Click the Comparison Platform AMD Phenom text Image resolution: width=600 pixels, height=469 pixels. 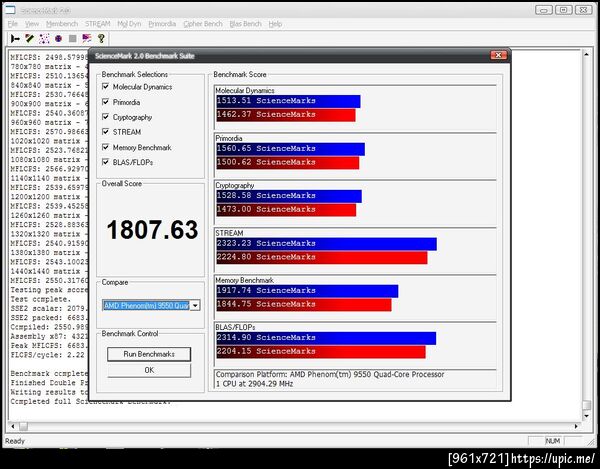tap(330, 375)
